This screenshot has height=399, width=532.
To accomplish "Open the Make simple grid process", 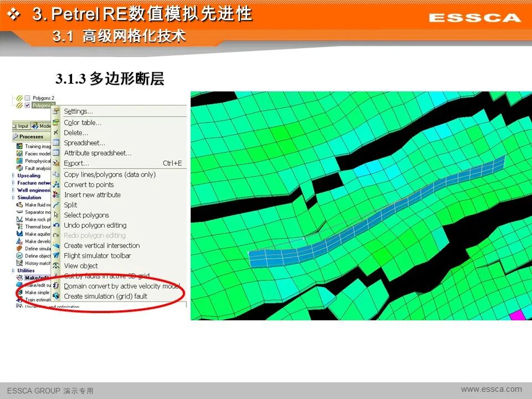I will click(x=34, y=292).
